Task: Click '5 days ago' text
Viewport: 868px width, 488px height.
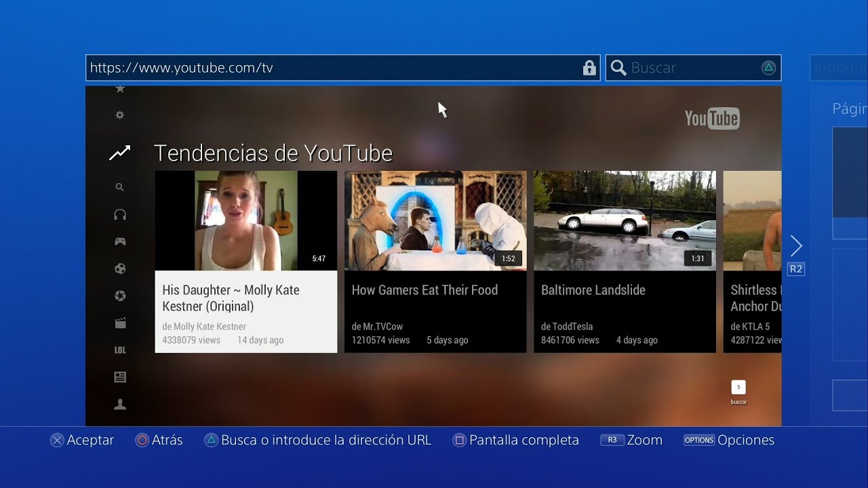Action: click(x=448, y=340)
